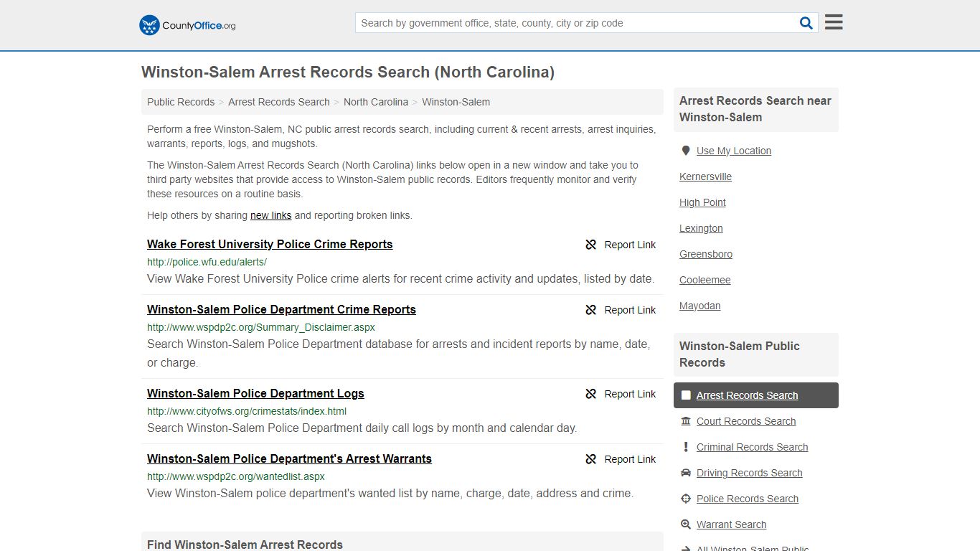Visit wspdp2c.org wantedlist URL
The height and width of the screenshot is (551, 980).
[x=236, y=476]
